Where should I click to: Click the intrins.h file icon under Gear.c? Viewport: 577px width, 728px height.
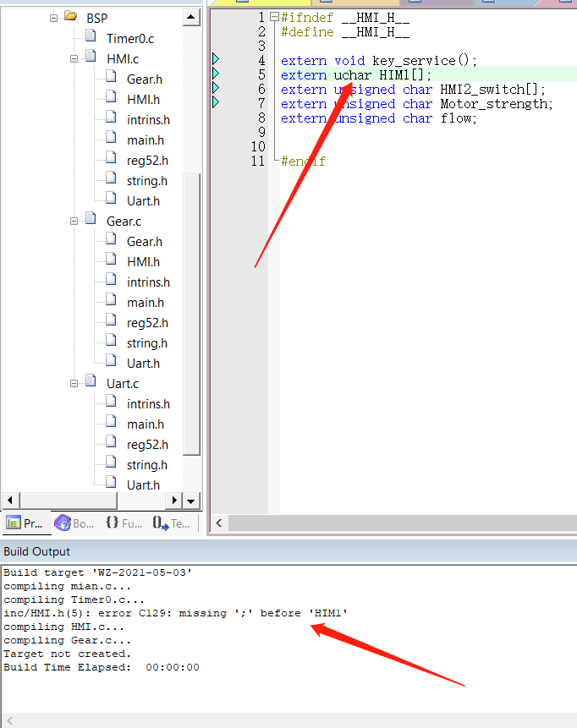[111, 279]
